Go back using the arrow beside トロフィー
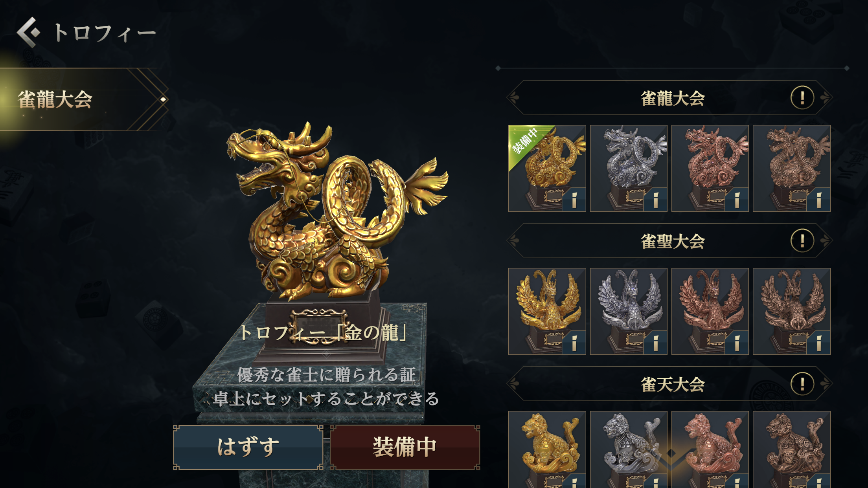The image size is (868, 488). (x=28, y=32)
